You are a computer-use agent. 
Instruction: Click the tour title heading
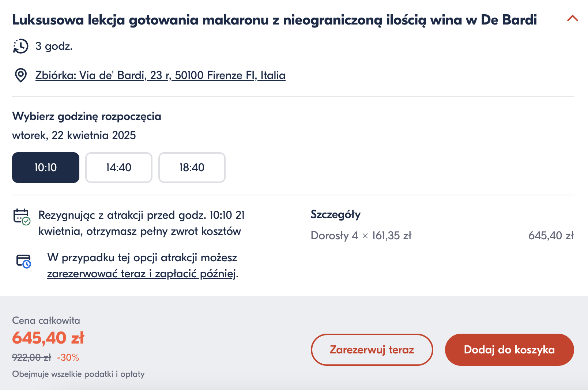click(275, 20)
